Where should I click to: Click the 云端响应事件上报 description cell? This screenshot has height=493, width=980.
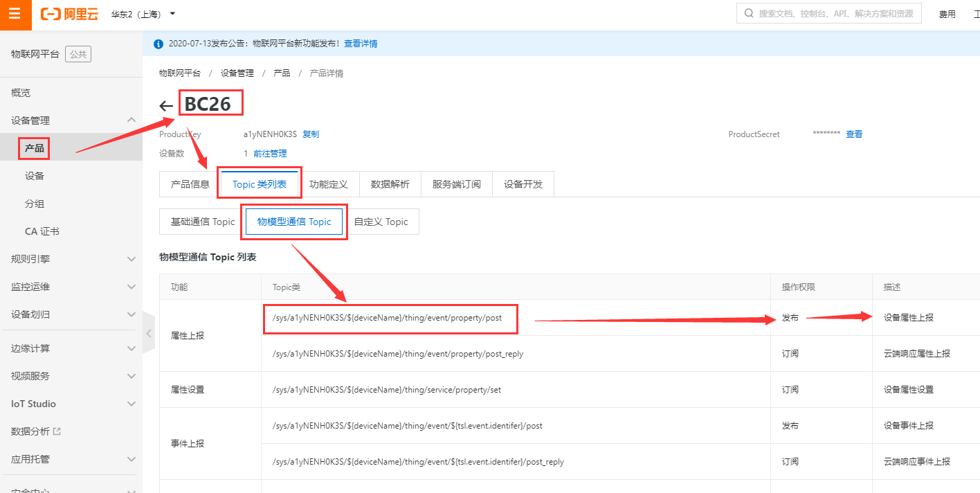(x=926, y=462)
